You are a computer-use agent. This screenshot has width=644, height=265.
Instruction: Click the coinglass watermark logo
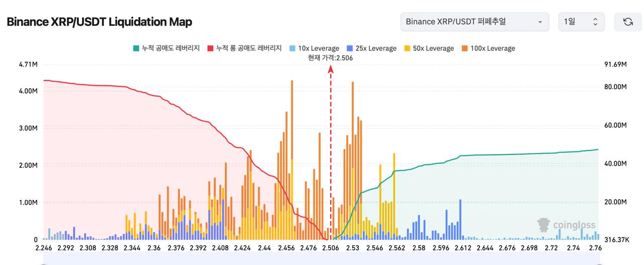click(x=566, y=225)
